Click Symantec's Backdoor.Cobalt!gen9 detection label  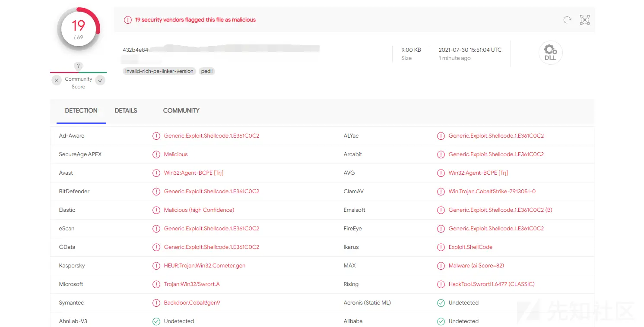pyautogui.click(x=192, y=303)
